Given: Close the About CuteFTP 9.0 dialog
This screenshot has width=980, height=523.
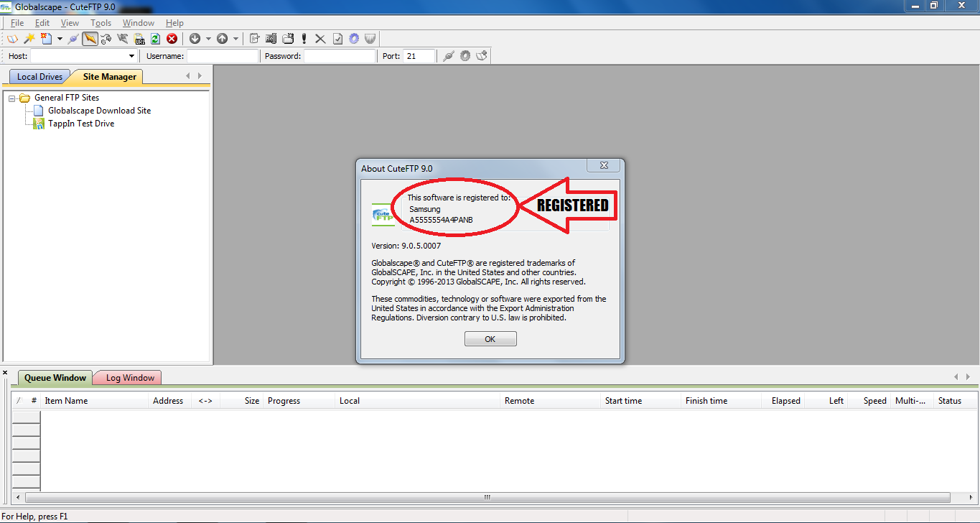Looking at the screenshot, I should [x=604, y=166].
